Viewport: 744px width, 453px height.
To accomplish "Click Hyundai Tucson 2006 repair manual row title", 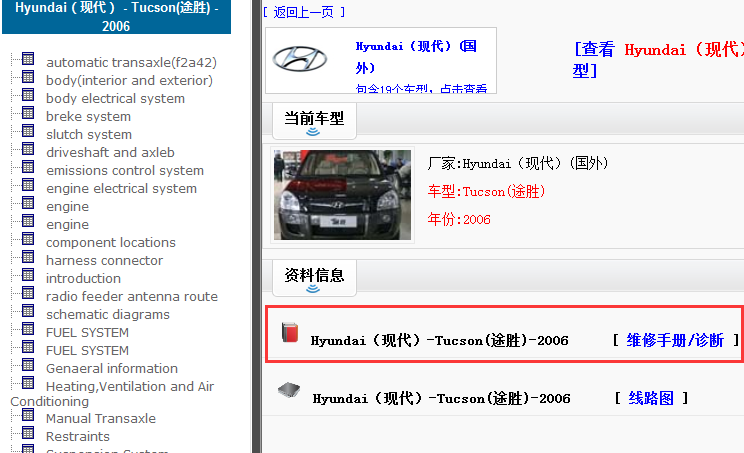I will pos(439,341).
